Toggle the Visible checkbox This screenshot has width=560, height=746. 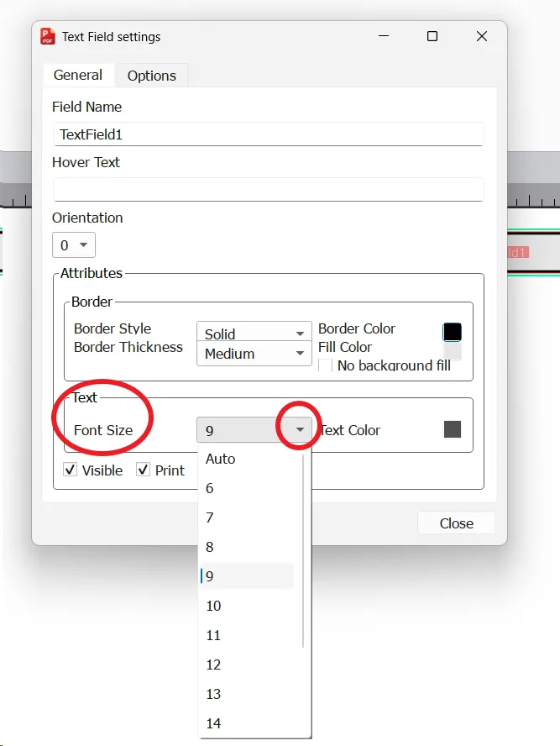click(x=71, y=470)
